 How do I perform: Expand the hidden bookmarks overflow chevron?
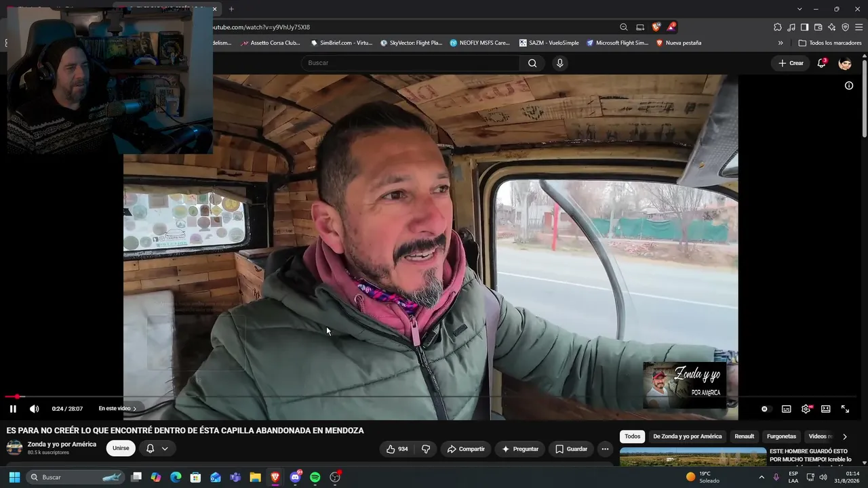tap(781, 43)
